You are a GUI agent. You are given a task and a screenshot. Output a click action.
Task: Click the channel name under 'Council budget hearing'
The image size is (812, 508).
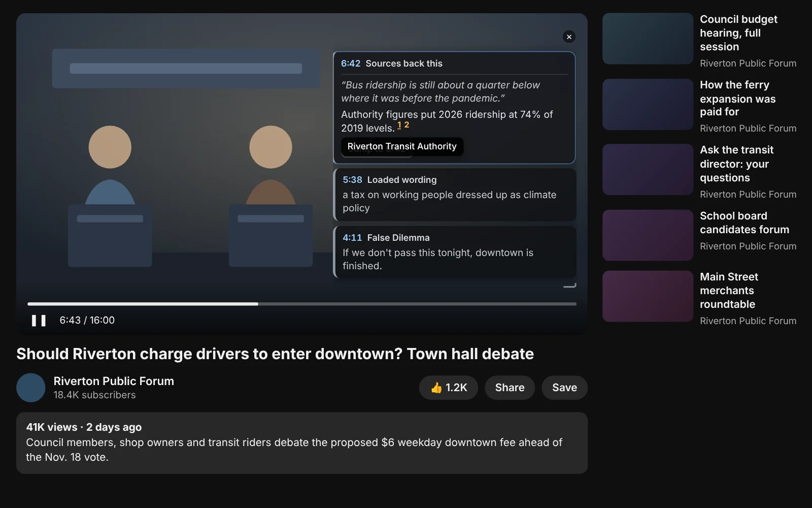748,63
